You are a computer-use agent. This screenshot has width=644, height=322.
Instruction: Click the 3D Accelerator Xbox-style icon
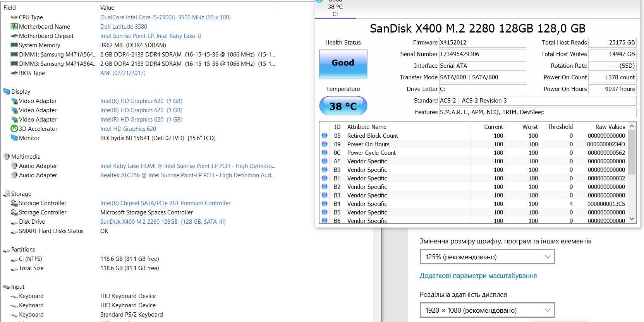(14, 129)
